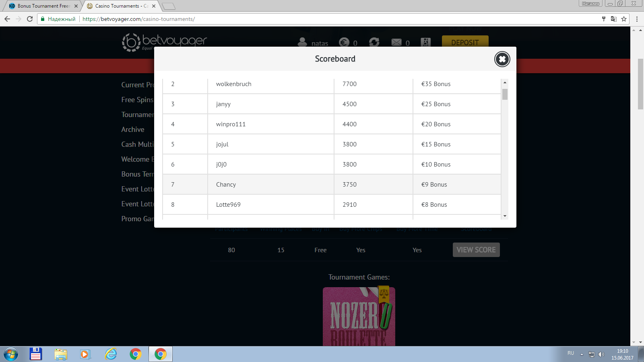Show hidden tray icons

tap(582, 354)
